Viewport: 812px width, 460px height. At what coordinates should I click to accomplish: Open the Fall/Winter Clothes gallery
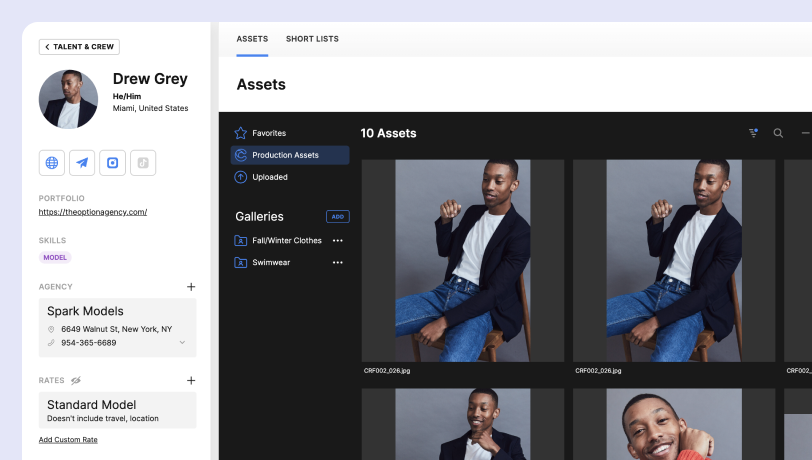tap(287, 240)
